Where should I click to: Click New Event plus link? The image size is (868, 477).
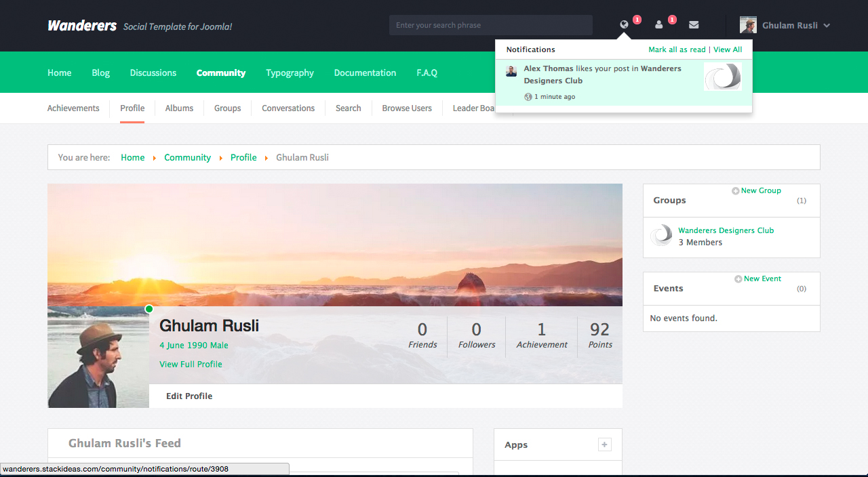(757, 278)
